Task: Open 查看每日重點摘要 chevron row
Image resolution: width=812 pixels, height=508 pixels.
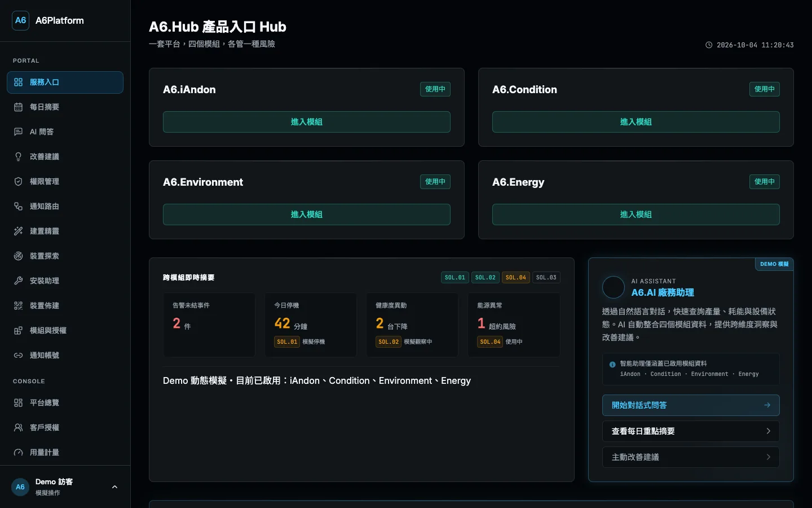Action: coord(691,431)
